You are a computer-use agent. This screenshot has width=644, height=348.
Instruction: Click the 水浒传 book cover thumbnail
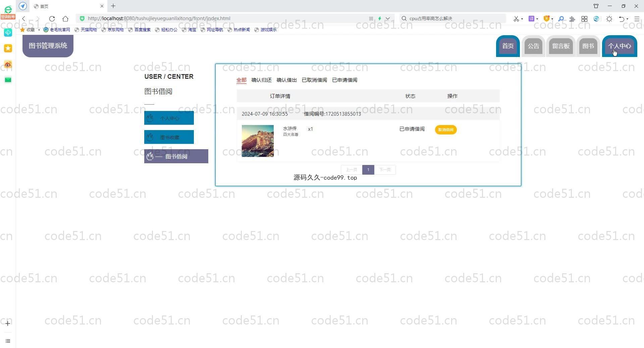coord(258,141)
